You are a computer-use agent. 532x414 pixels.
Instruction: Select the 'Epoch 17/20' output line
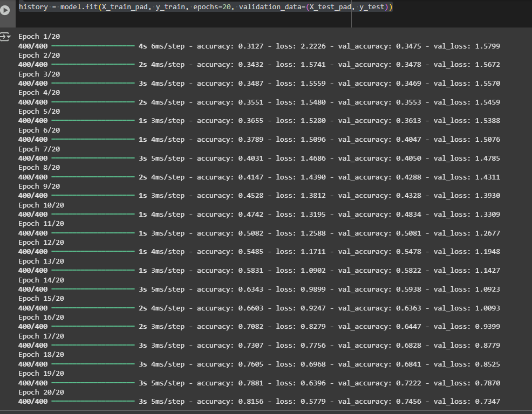[x=41, y=336]
